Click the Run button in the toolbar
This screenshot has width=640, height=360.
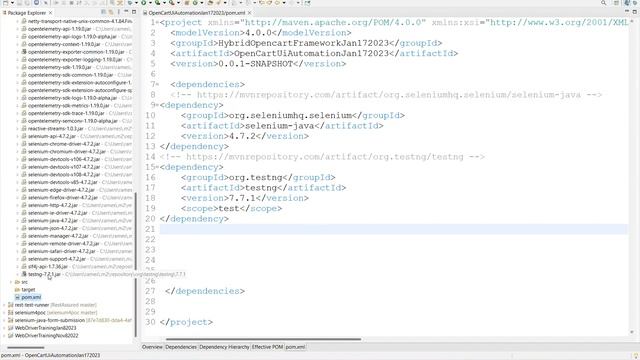click(x=144, y=3)
